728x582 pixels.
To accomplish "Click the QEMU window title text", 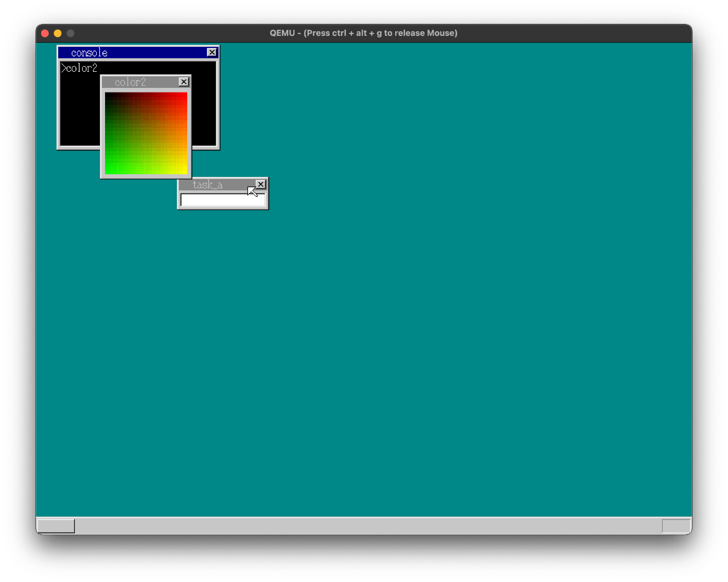I will [363, 33].
